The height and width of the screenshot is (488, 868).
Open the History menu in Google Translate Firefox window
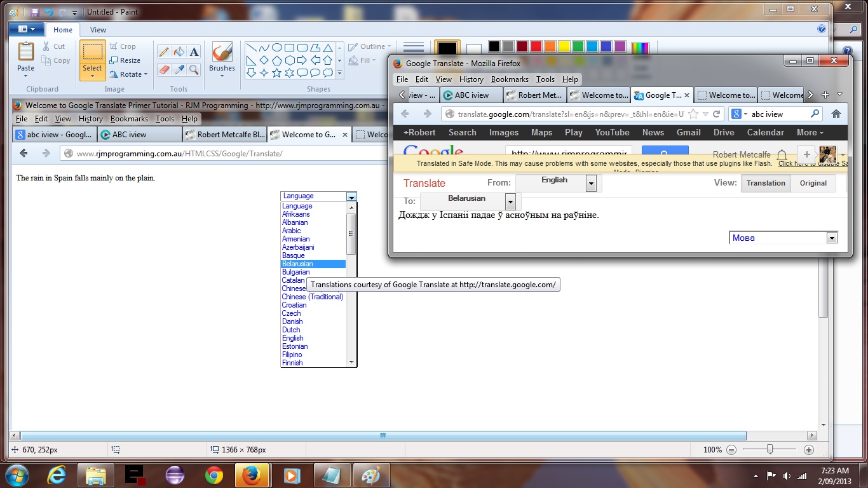coord(471,79)
